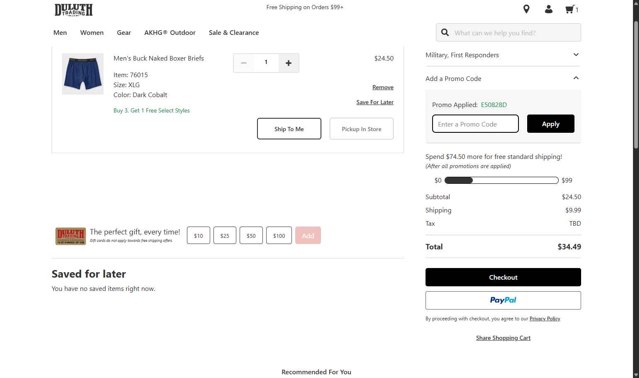The height and width of the screenshot is (378, 639).
Task: Click the Remove link
Action: point(383,87)
